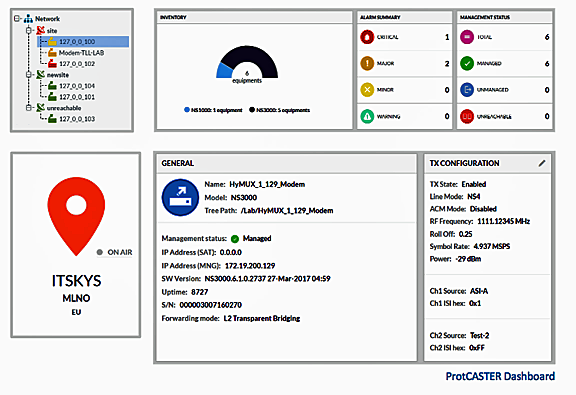Click the Power -29 dBm value

tap(468, 259)
